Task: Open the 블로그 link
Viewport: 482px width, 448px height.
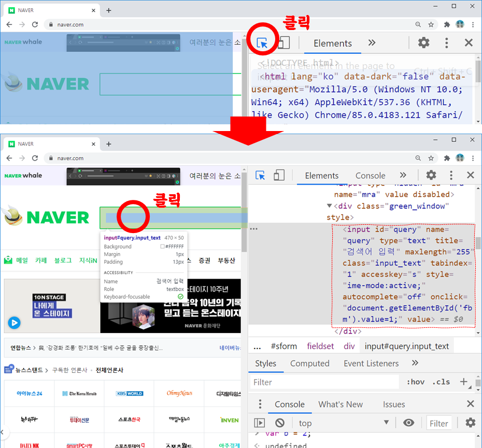Action: coord(63,261)
